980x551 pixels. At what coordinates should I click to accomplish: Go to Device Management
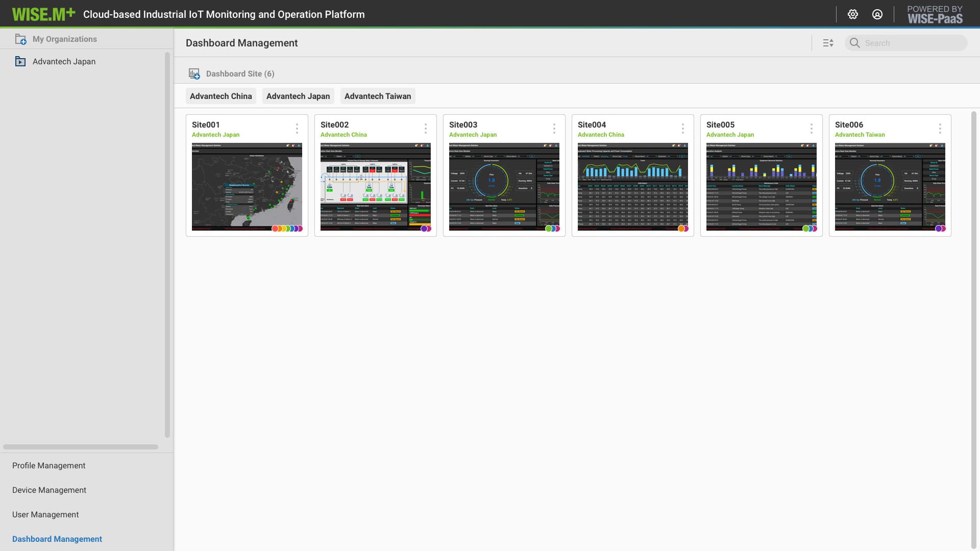49,490
